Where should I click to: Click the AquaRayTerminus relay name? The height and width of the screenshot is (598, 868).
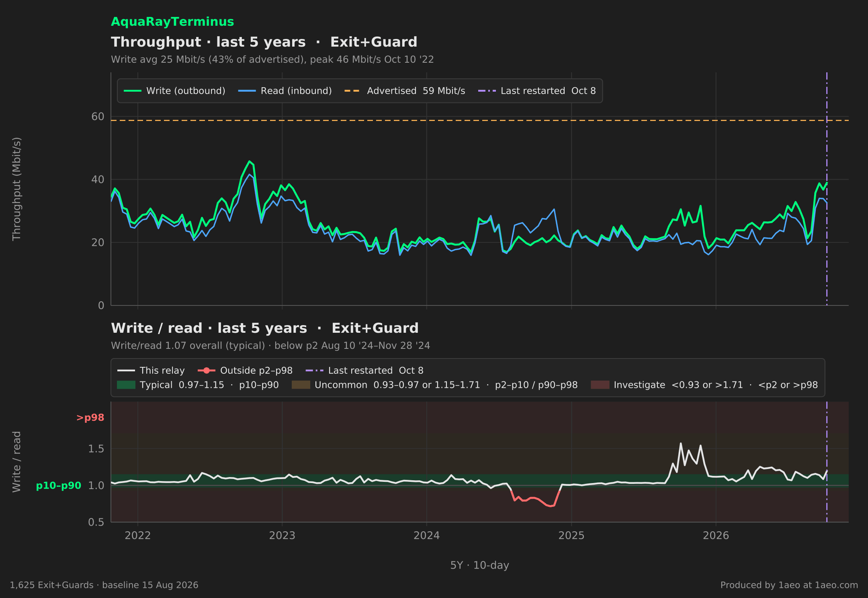point(172,22)
